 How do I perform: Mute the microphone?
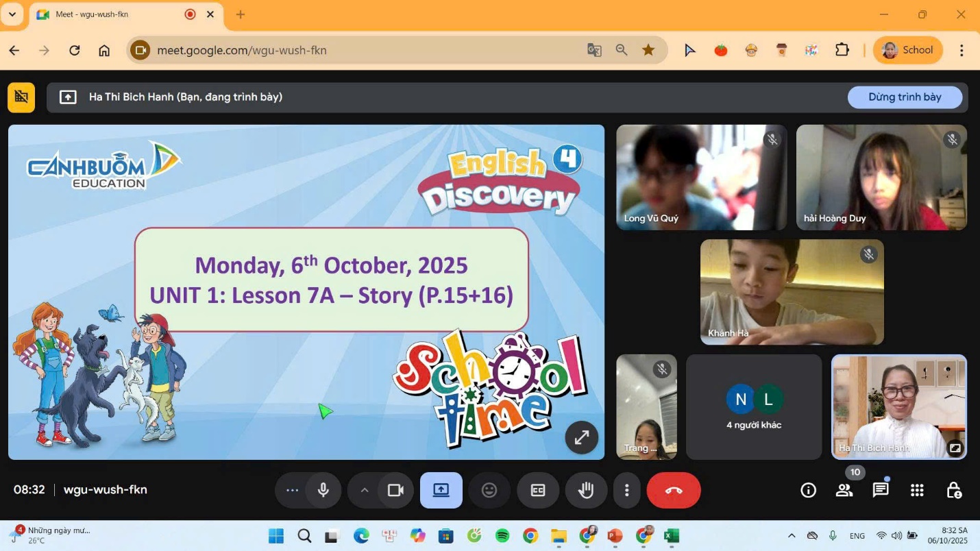[323, 490]
